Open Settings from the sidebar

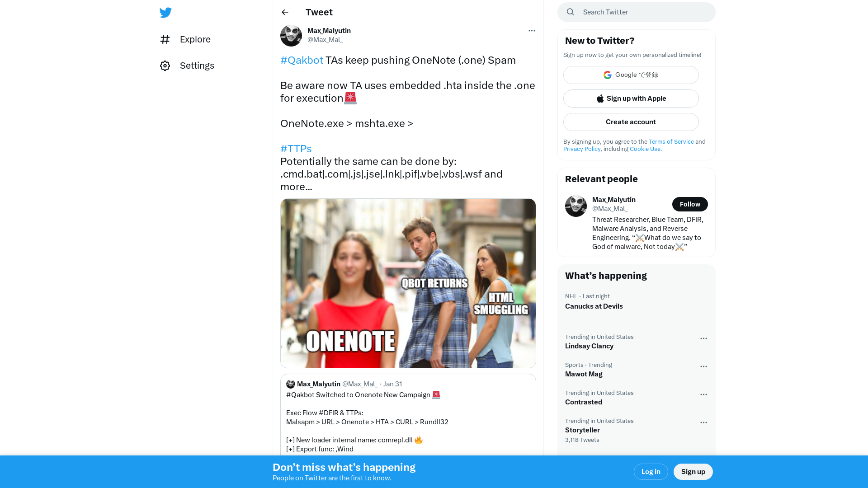pyautogui.click(x=187, y=66)
